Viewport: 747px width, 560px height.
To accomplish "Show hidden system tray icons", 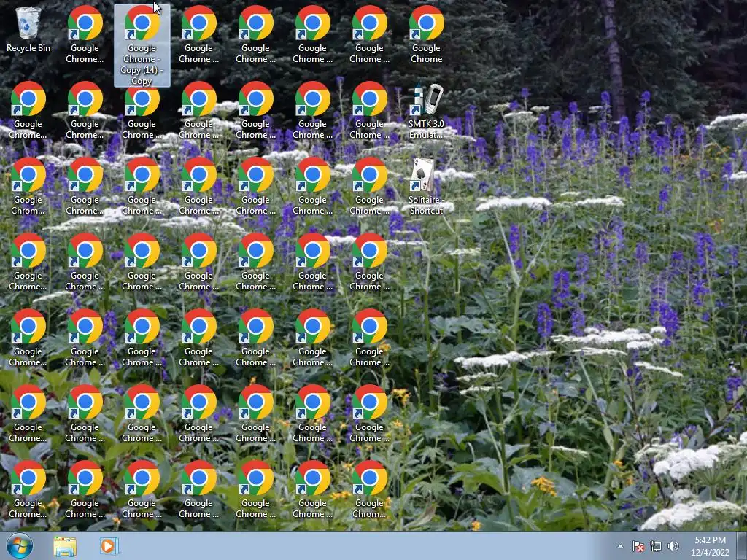I will pos(620,546).
